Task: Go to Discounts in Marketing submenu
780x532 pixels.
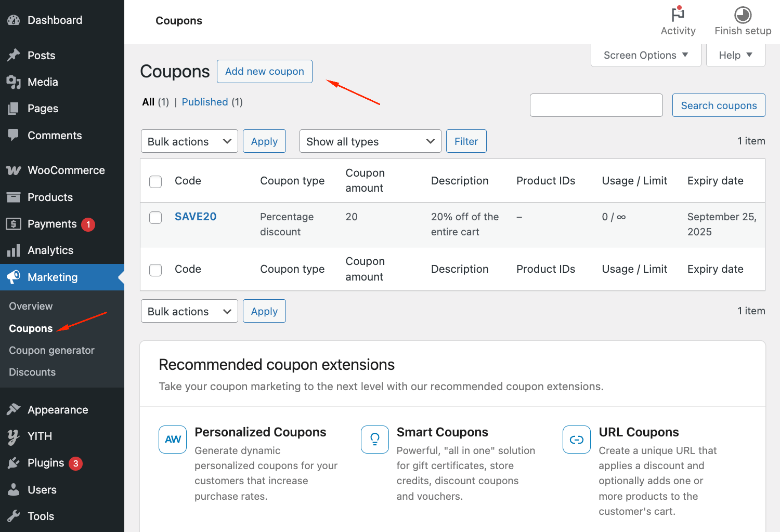Action: (x=32, y=372)
